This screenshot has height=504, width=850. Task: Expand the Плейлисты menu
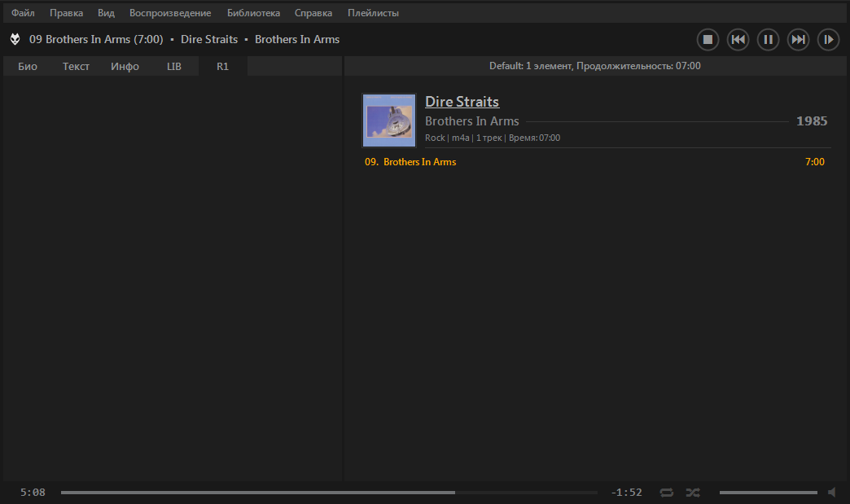click(x=373, y=13)
